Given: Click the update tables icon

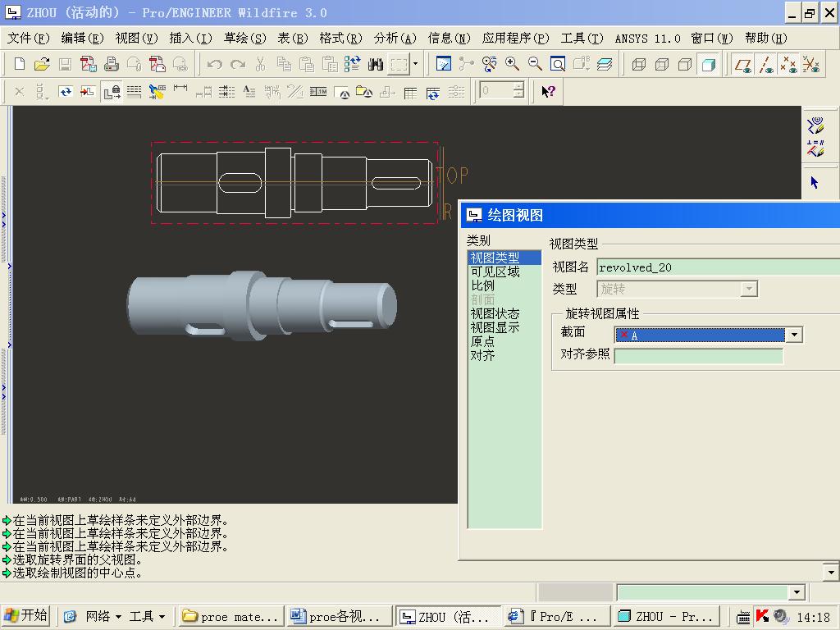Looking at the screenshot, I should [433, 93].
